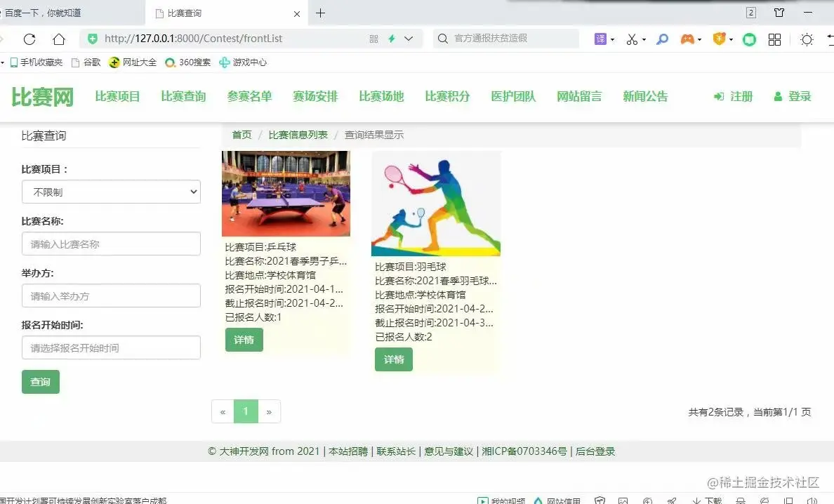This screenshot has width=834, height=504.
Task: Click 我的视频 in the status bar
Action: click(501, 500)
